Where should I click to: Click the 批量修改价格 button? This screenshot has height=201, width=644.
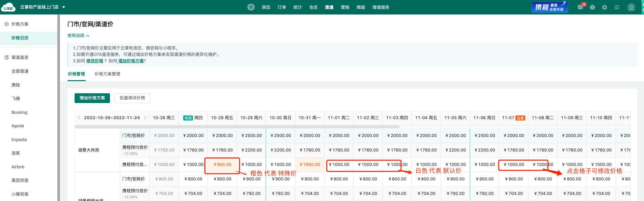click(132, 98)
